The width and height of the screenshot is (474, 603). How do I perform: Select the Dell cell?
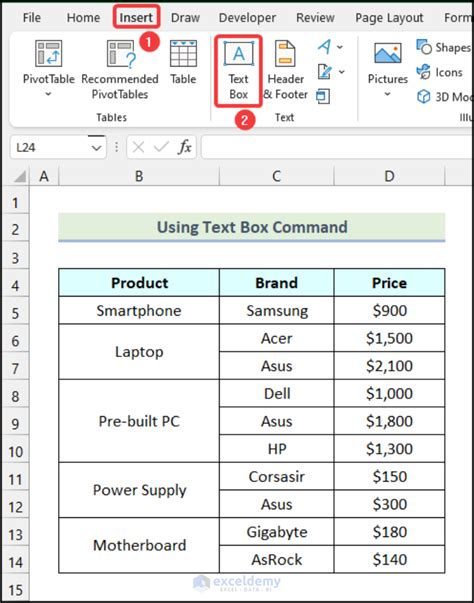click(277, 393)
